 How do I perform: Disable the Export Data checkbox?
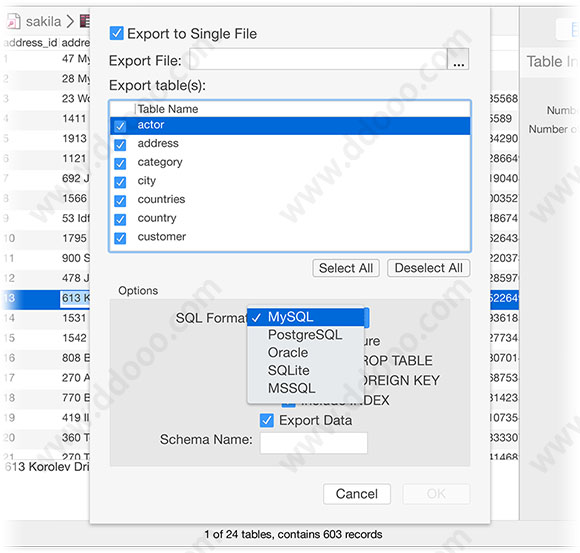coord(267,420)
